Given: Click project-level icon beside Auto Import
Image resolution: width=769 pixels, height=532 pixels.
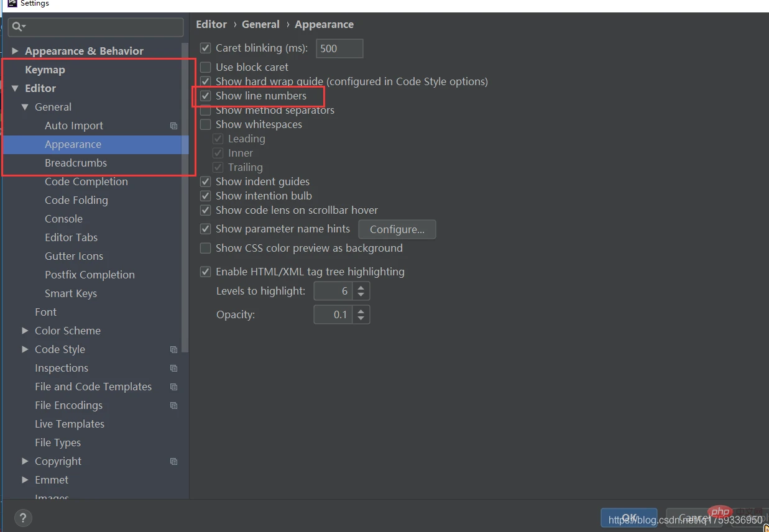Looking at the screenshot, I should click(174, 126).
